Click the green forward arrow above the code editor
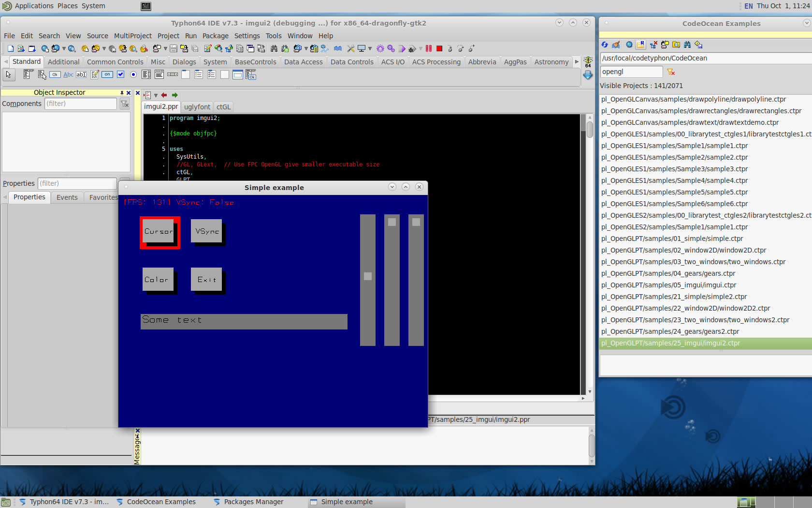 tap(175, 95)
